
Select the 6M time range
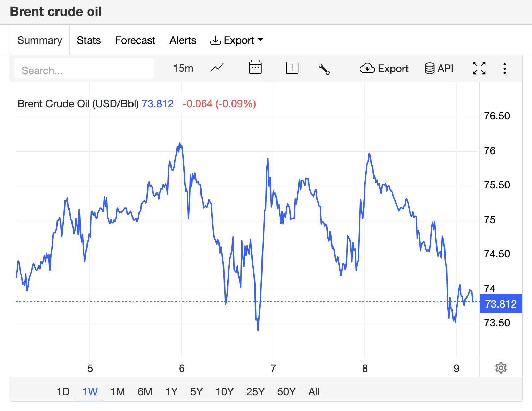point(145,392)
